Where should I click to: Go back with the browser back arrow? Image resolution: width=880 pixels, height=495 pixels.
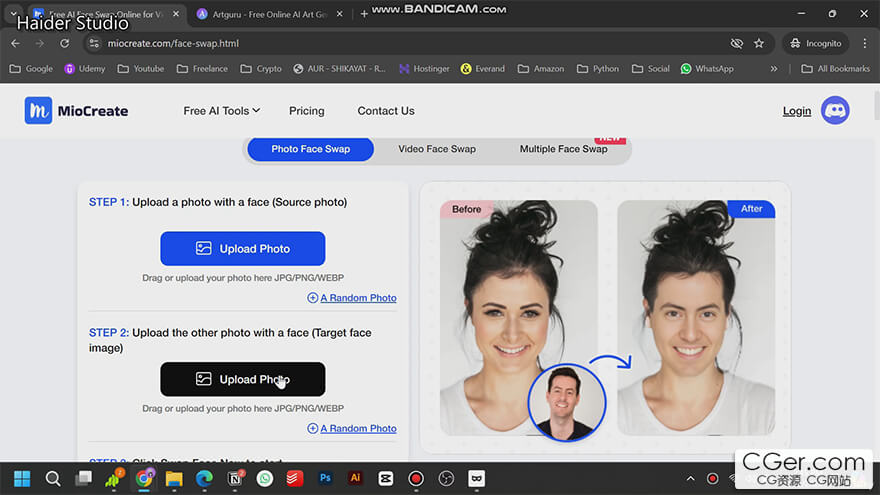(x=15, y=43)
